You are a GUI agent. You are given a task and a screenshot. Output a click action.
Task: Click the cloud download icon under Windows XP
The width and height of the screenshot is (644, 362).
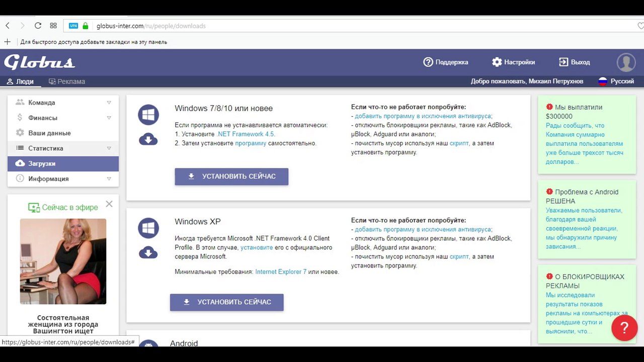coord(148,252)
